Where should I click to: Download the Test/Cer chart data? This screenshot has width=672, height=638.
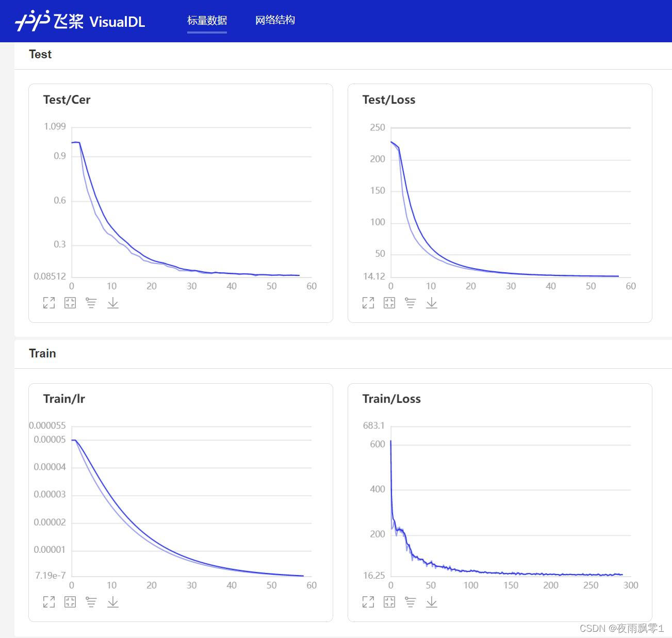113,303
